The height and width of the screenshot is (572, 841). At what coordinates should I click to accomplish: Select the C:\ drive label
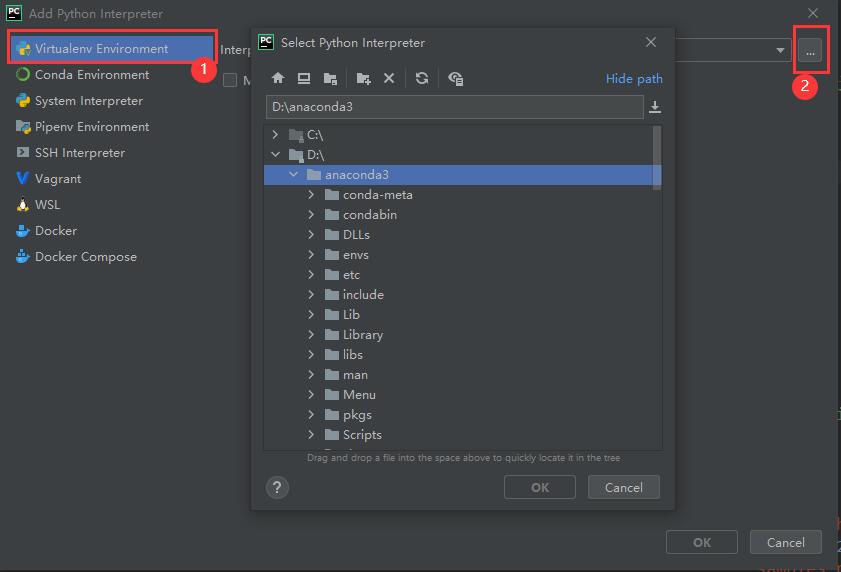click(x=315, y=134)
